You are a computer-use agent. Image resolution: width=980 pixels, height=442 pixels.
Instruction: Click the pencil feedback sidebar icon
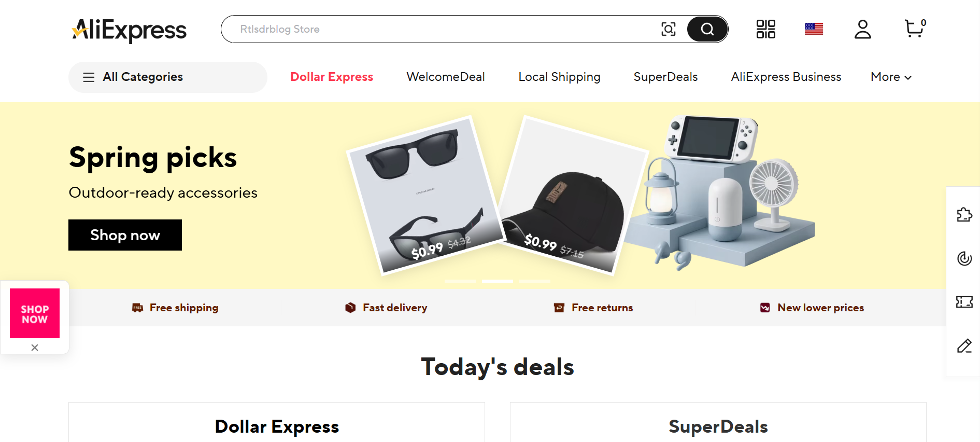pyautogui.click(x=964, y=346)
